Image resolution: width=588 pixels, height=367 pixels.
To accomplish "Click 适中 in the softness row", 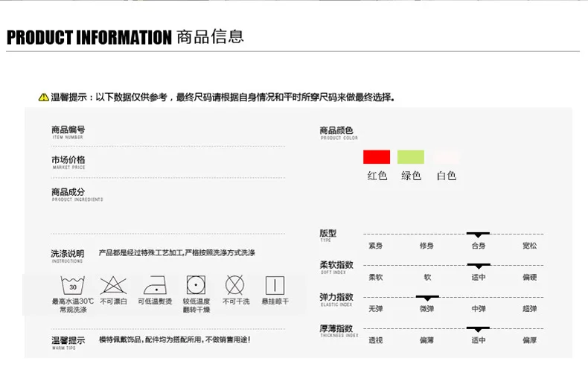I will [479, 277].
